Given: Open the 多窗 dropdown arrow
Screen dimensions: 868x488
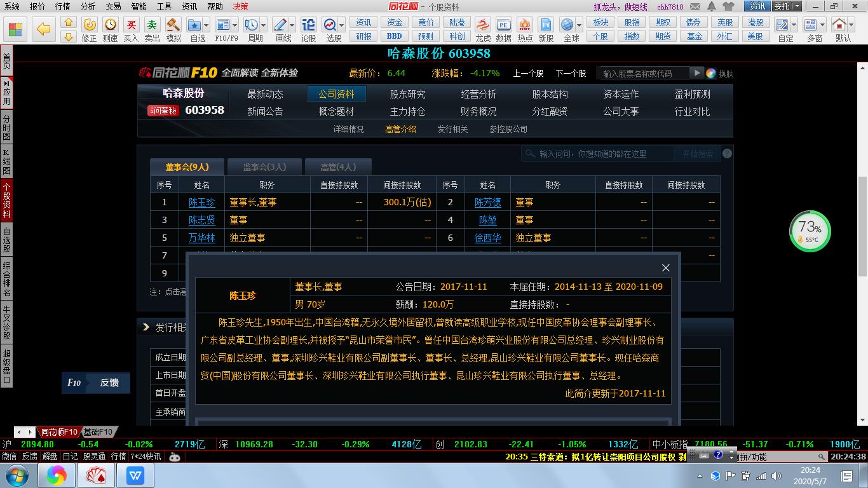Looking at the screenshot, I should click(x=823, y=25).
